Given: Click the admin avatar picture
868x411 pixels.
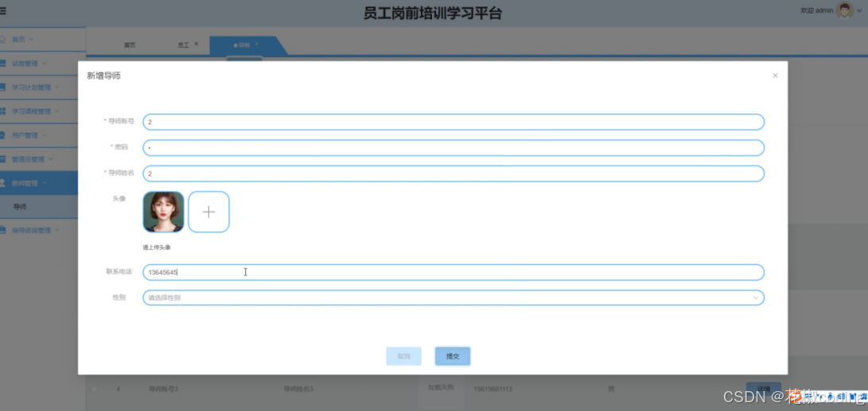Looking at the screenshot, I should point(844,10).
